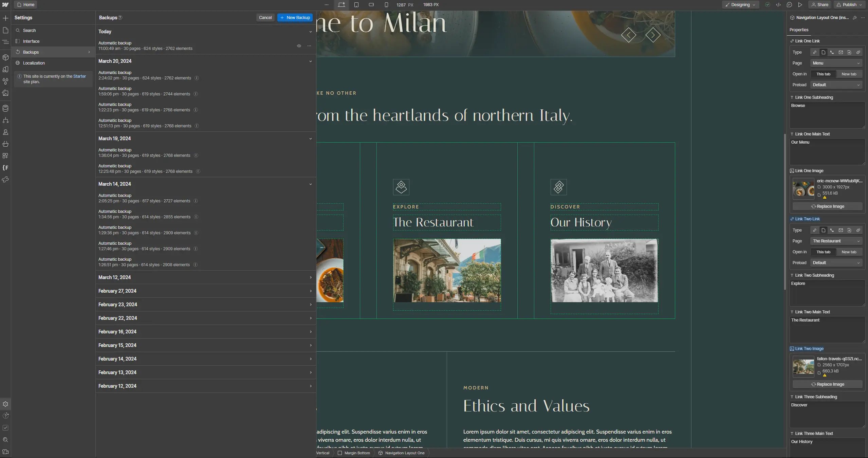The height and width of the screenshot is (458, 868).
Task: Open the CMS database icon
Action: [x=5, y=108]
